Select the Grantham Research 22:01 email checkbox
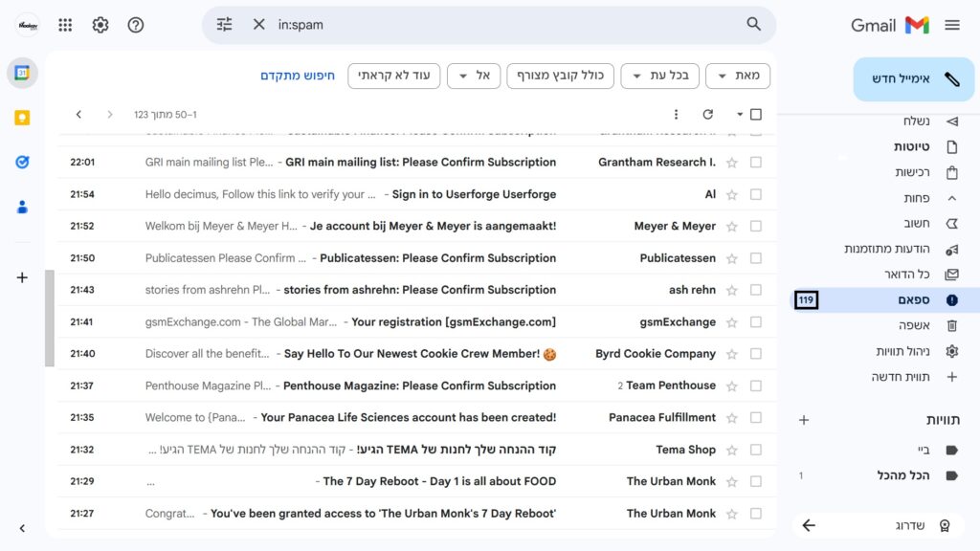Viewport: 980px width, 551px height. pos(756,163)
